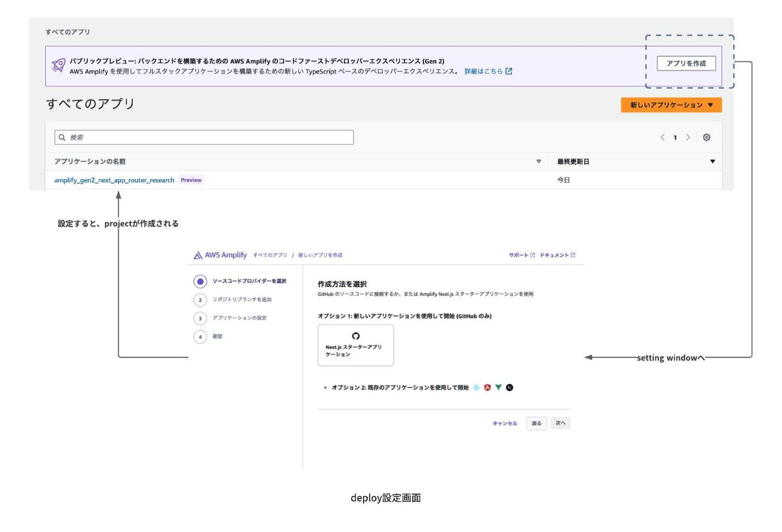Select step 4 確認
Image resolution: width=782 pixels, height=532 pixels.
pos(208,337)
